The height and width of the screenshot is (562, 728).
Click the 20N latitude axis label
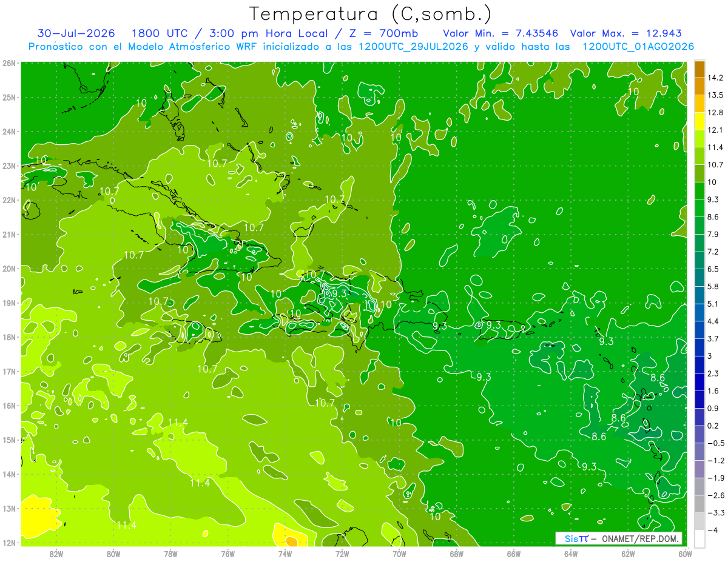point(8,269)
